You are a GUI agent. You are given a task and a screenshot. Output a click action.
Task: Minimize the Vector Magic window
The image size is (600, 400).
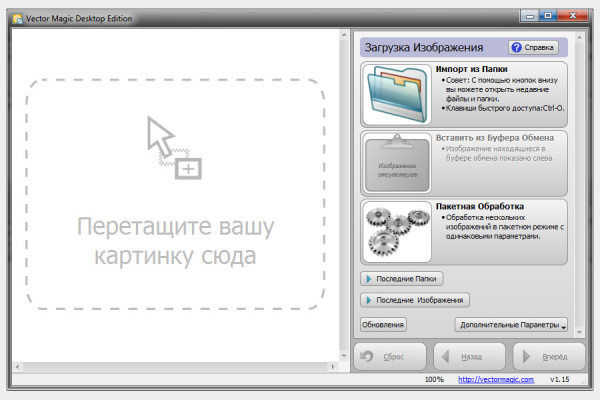530,16
